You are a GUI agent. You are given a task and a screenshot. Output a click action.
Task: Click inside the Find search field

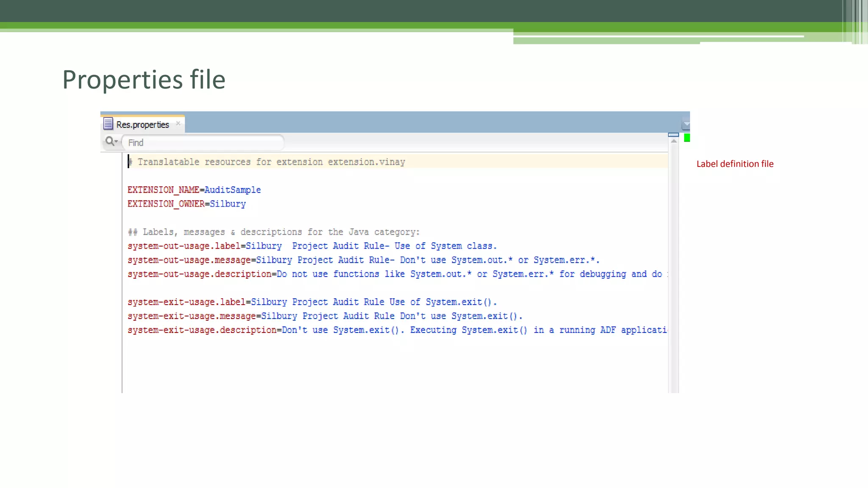(203, 143)
